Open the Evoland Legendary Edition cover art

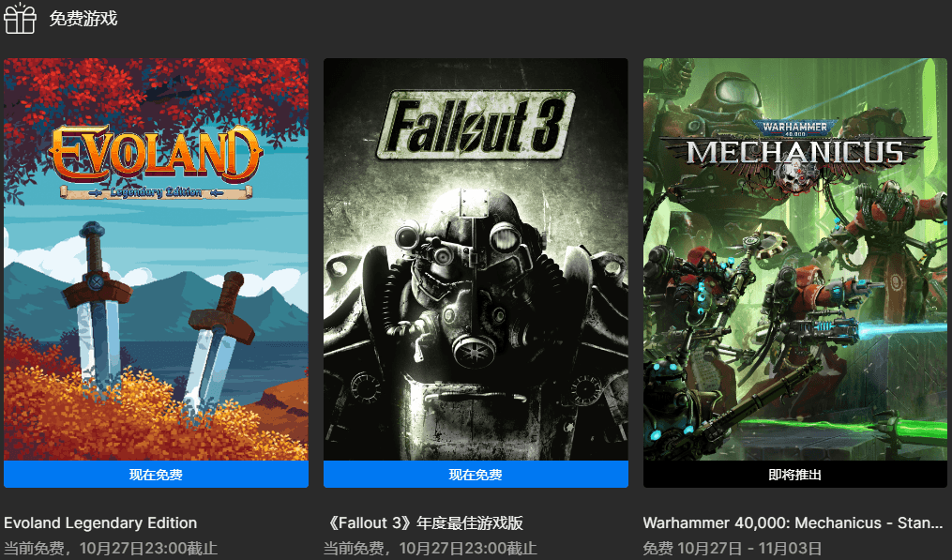[x=156, y=259]
